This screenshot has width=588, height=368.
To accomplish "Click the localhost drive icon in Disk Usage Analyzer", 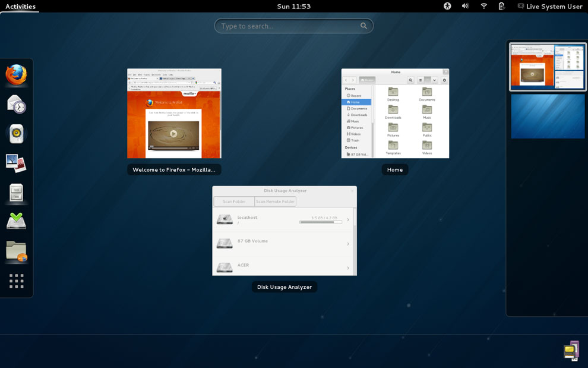I will (225, 219).
